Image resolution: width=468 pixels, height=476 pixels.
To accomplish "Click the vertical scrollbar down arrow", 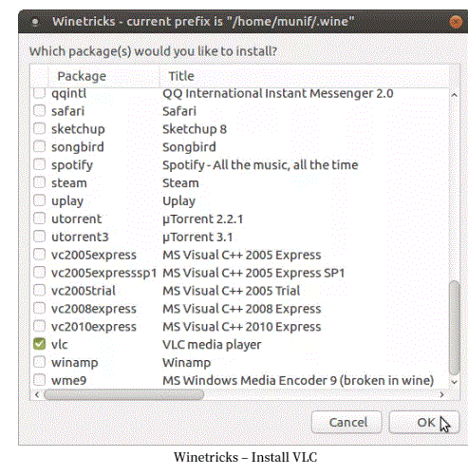I will (x=455, y=382).
